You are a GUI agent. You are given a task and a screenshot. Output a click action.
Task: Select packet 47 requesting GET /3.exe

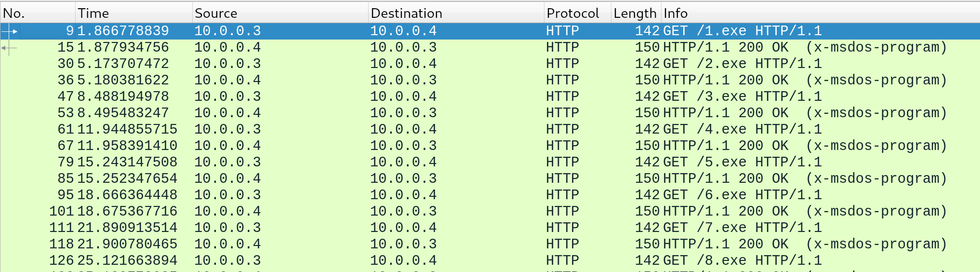coord(742,96)
